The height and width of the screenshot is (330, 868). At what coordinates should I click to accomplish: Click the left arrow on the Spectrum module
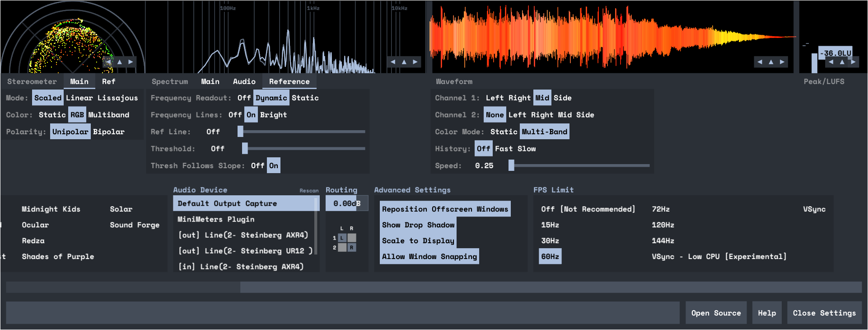pos(393,62)
